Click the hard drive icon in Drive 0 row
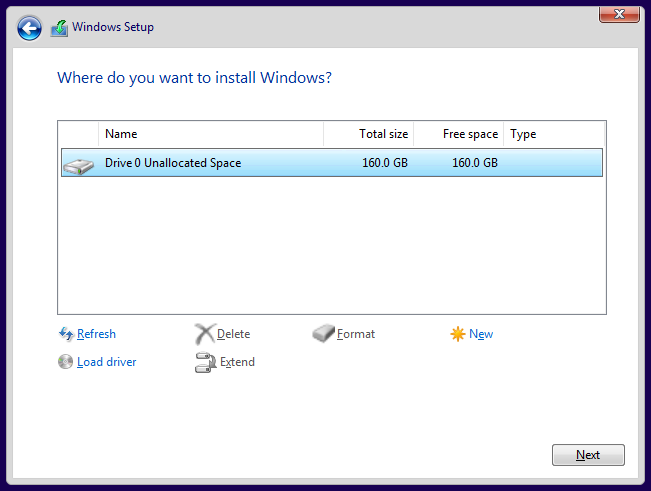This screenshot has height=491, width=651. point(78,164)
